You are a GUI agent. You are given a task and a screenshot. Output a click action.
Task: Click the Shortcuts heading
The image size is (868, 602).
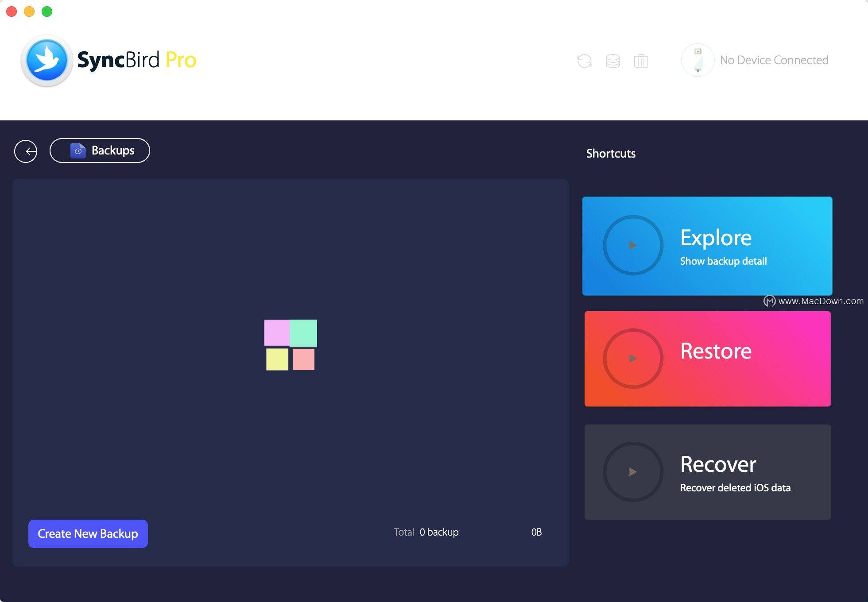611,154
